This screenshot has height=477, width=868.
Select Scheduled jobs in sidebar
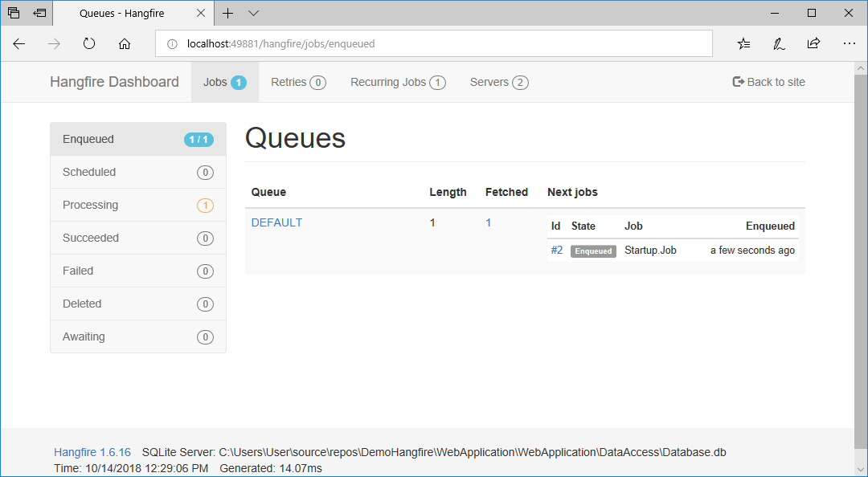click(138, 172)
